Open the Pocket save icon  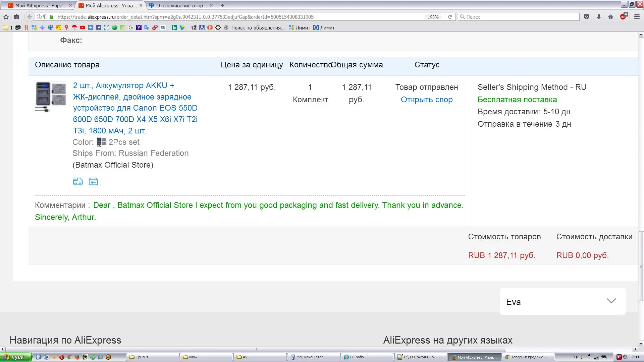tap(587, 17)
